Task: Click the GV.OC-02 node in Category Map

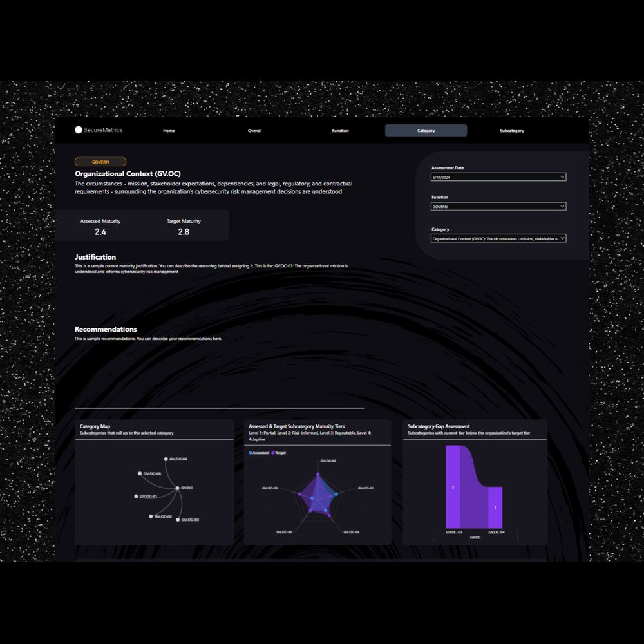Action: point(151,516)
